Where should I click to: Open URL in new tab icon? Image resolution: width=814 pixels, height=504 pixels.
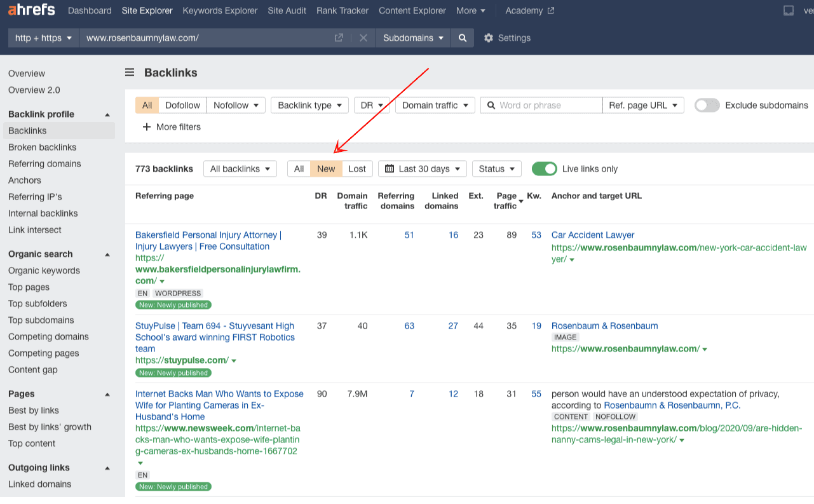point(339,38)
